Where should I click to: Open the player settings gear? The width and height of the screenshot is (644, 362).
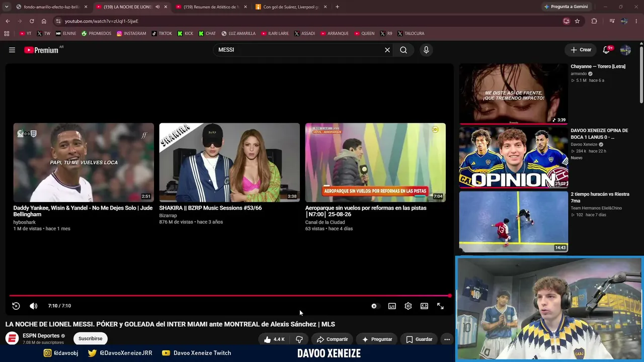(x=408, y=306)
